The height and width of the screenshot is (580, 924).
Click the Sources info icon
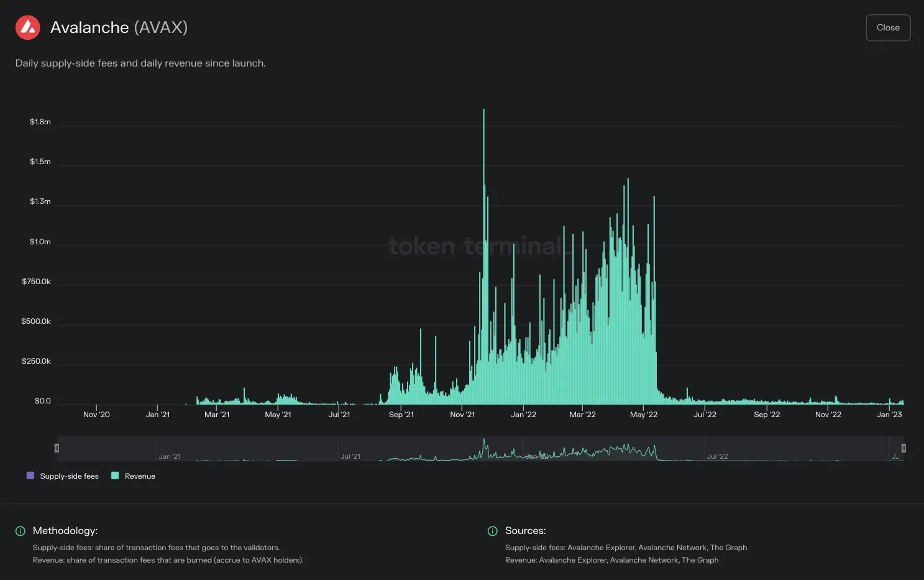493,531
